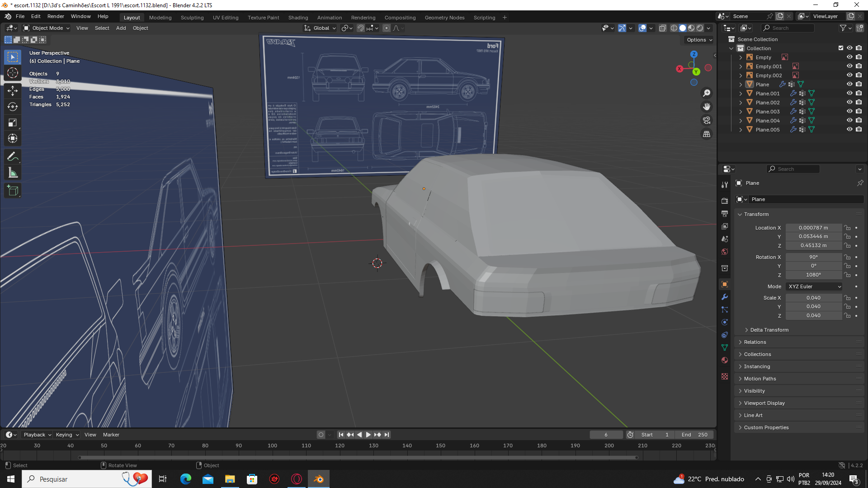Activate the Annotate tool
The height and width of the screenshot is (488, 868).
click(13, 157)
